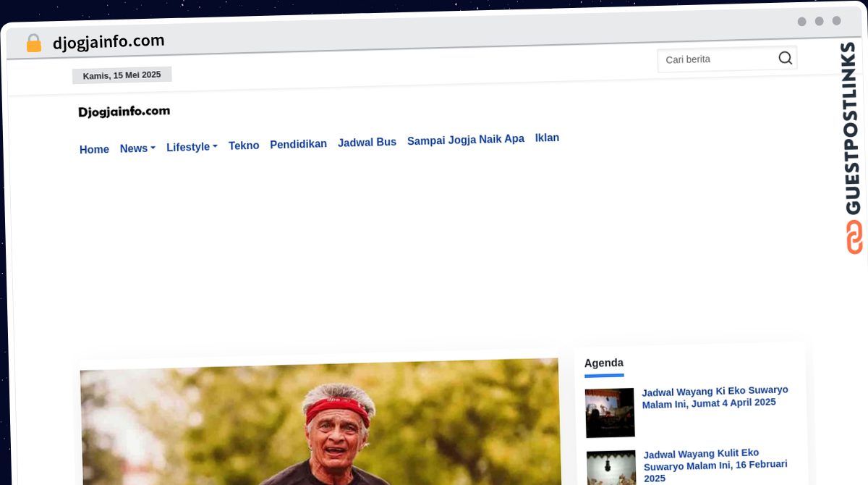Expand the Lifestyle dropdown menu
The width and height of the screenshot is (868, 485).
(x=192, y=147)
